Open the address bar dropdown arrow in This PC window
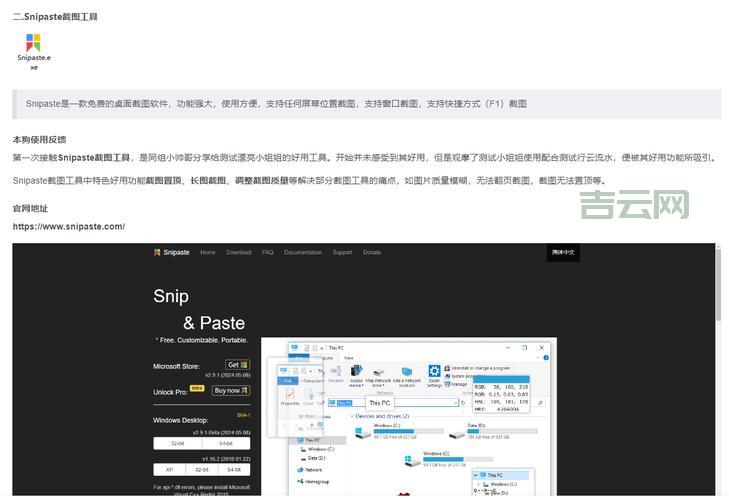 coord(455,403)
